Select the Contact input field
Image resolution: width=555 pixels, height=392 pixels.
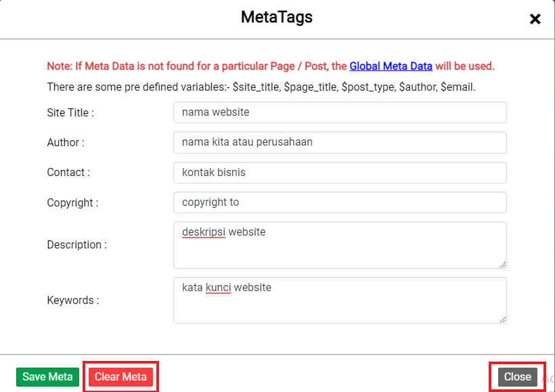[338, 173]
